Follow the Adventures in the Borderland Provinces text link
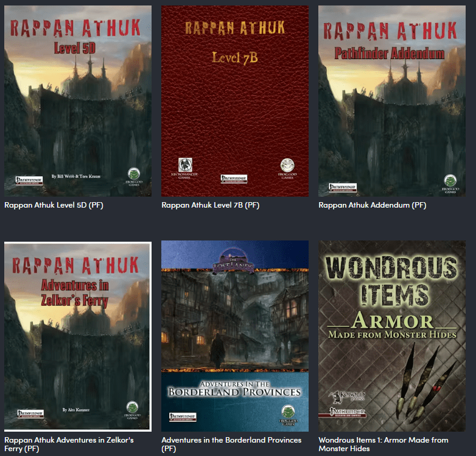 tap(231, 440)
